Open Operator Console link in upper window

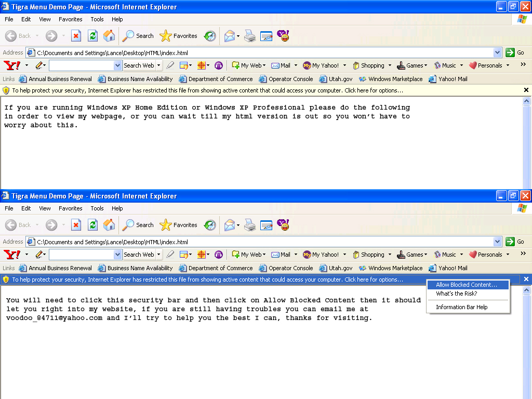[286, 79]
